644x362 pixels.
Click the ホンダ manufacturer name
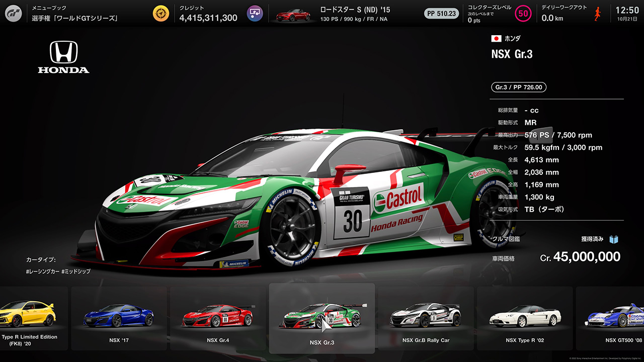[x=512, y=39]
